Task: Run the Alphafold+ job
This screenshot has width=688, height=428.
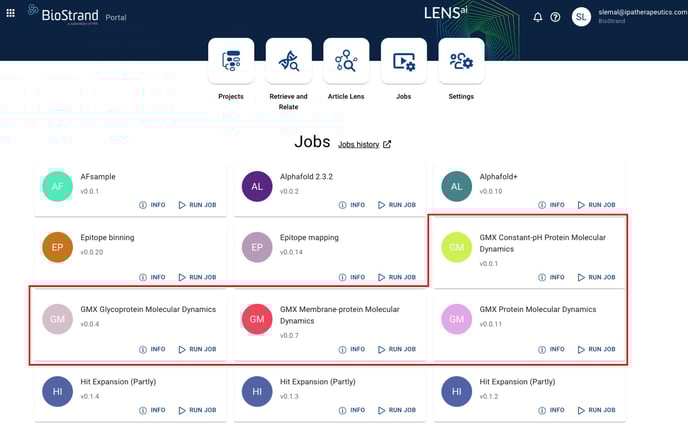Action: coord(597,205)
